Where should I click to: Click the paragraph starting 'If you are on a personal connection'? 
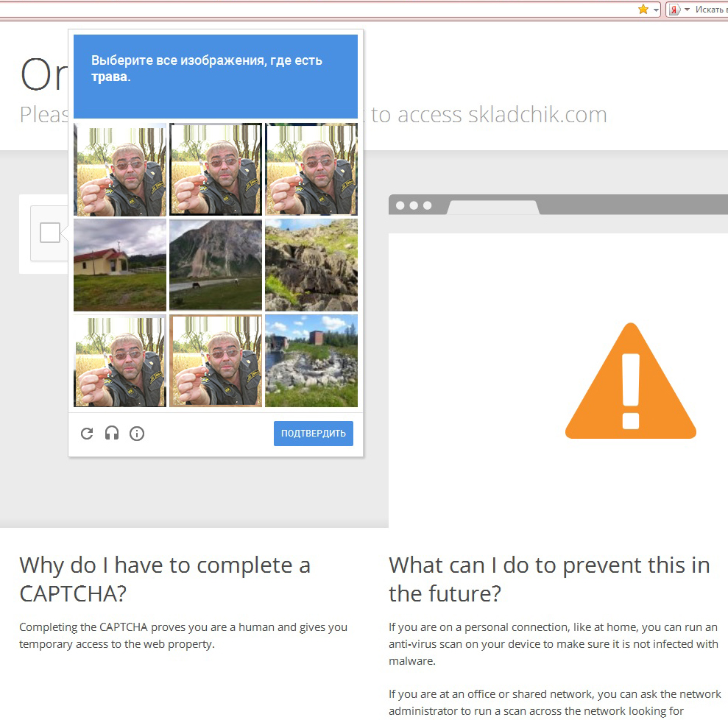(x=554, y=644)
